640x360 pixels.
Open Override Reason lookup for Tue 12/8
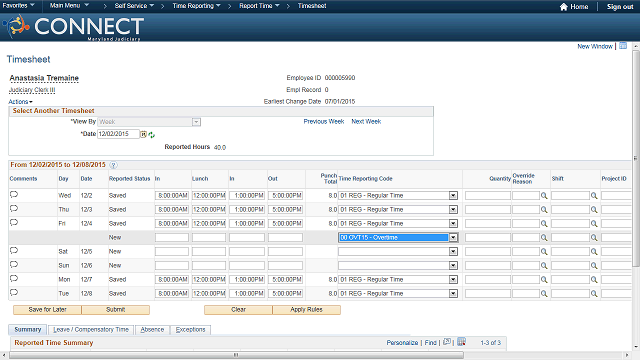coord(544,293)
